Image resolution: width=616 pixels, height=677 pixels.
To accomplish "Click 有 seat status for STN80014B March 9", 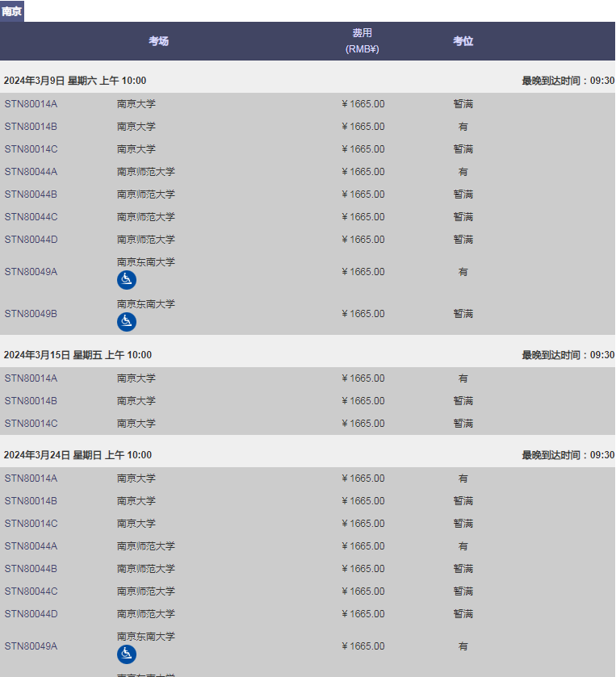I will click(x=463, y=127).
